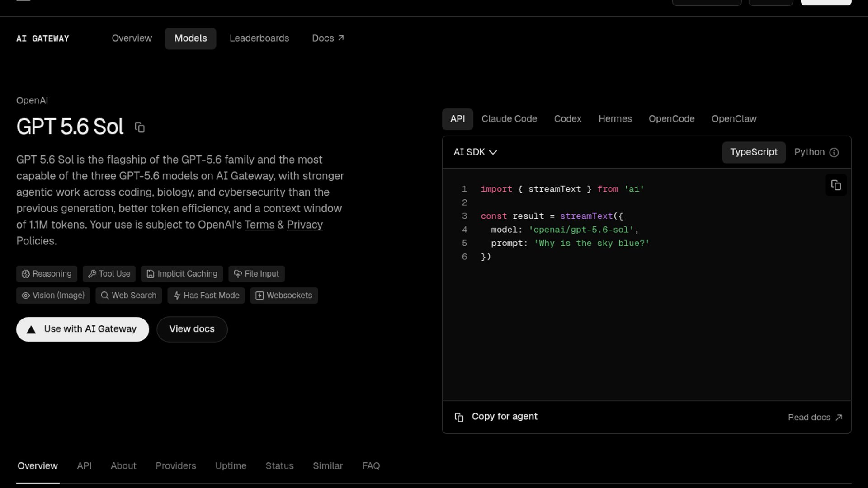Jump to the Uptime section tab
The height and width of the screenshot is (488, 868).
(231, 466)
